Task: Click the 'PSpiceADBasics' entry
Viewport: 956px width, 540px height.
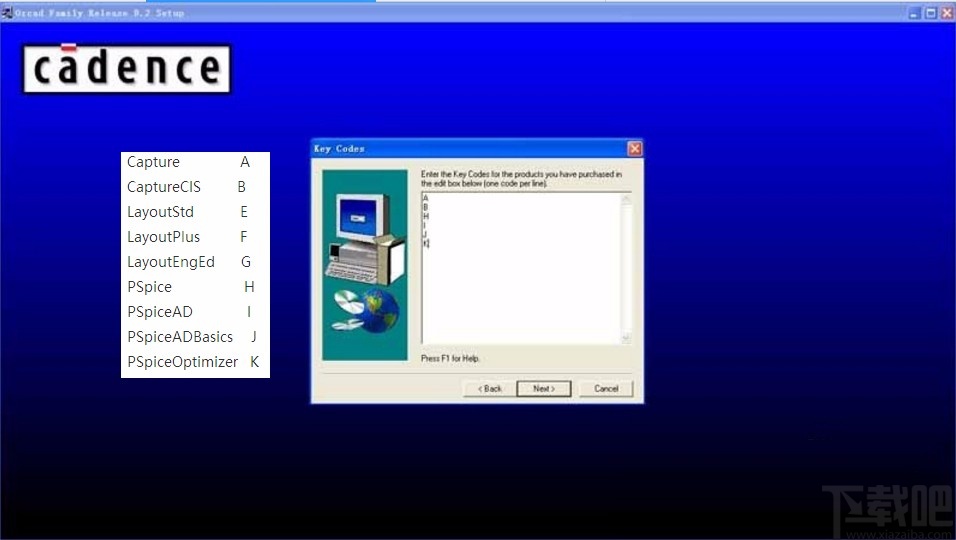Action: tap(180, 337)
